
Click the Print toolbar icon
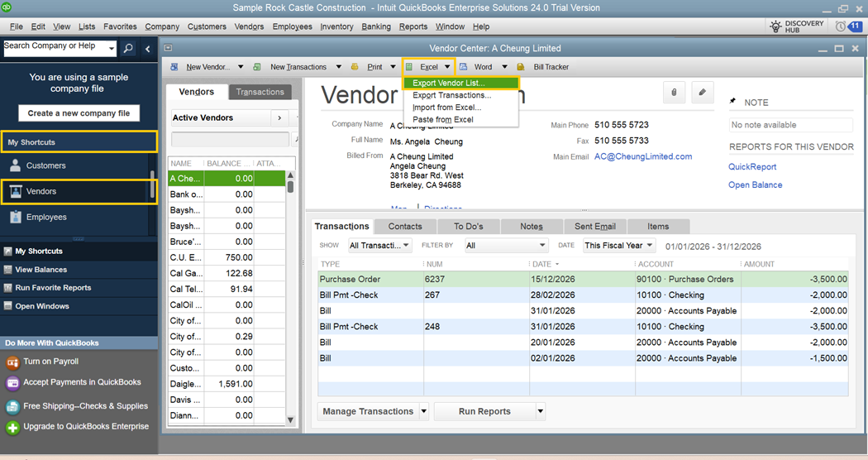coord(355,67)
